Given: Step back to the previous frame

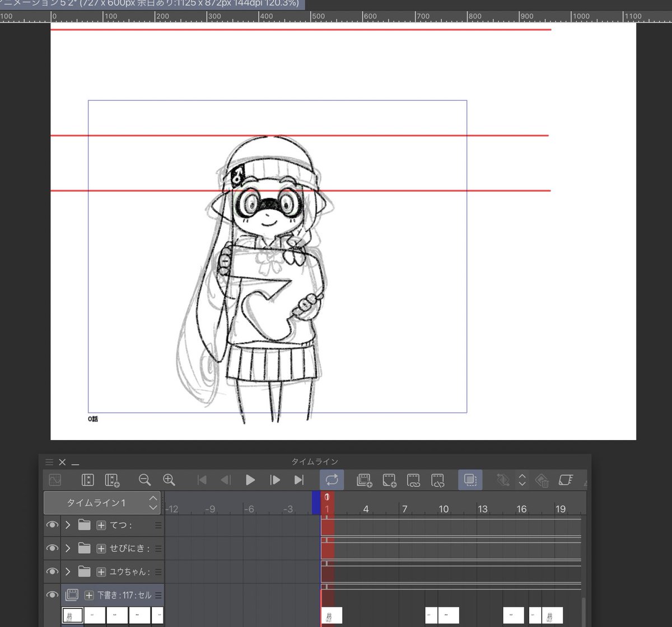Looking at the screenshot, I should pos(226,480).
